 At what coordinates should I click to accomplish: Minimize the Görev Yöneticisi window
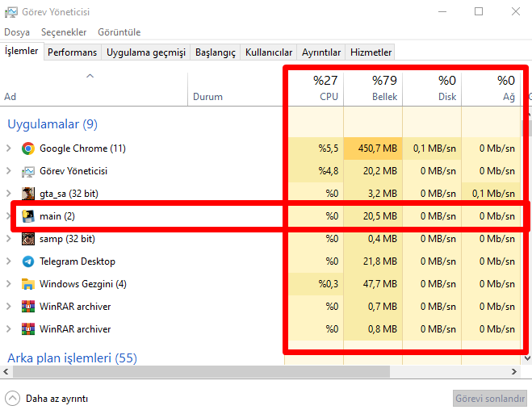tap(442, 11)
